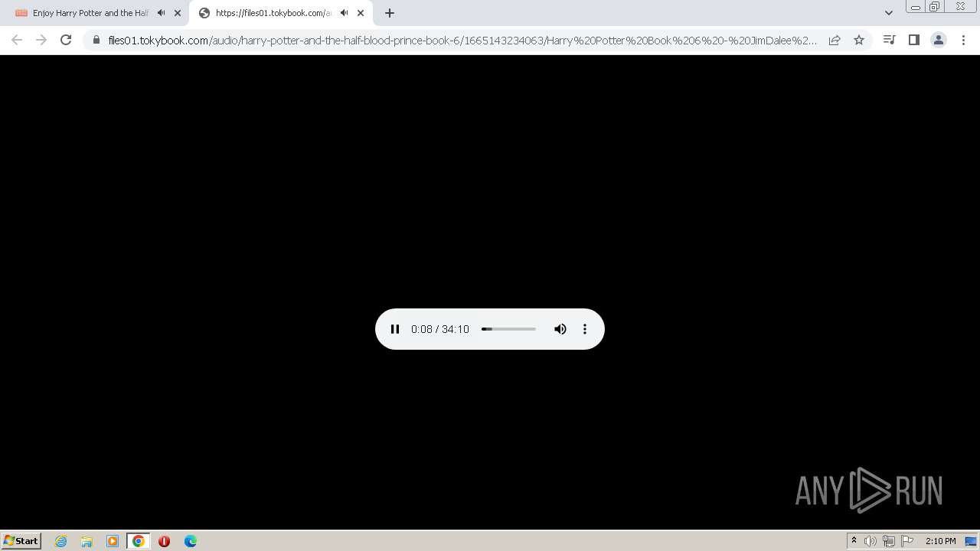This screenshot has height=551, width=980.
Task: Click the 2:10 PM clock
Action: (x=940, y=541)
